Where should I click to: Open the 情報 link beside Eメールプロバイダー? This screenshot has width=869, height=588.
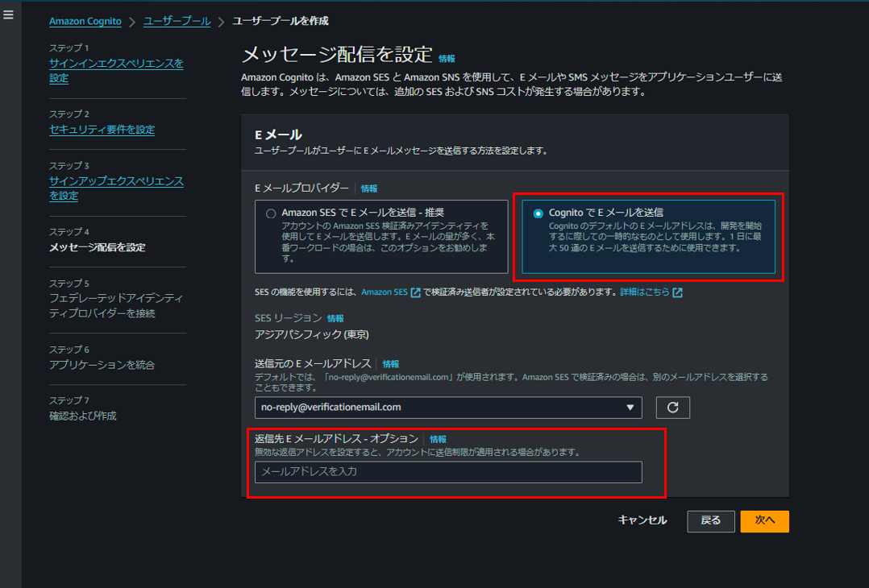368,188
